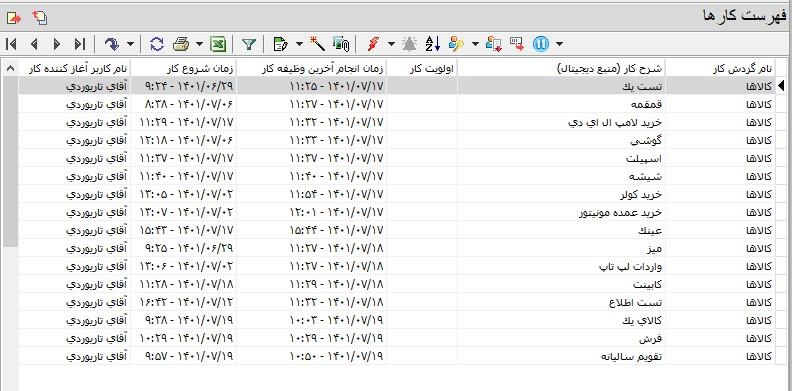Viewport: 792px width, 391px height.
Task: Sort by column نام گردش کار
Action: [719, 69]
